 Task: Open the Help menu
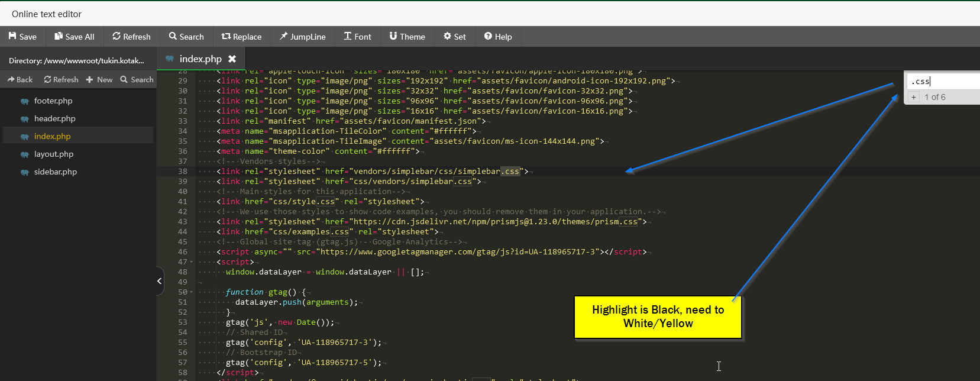coord(498,37)
